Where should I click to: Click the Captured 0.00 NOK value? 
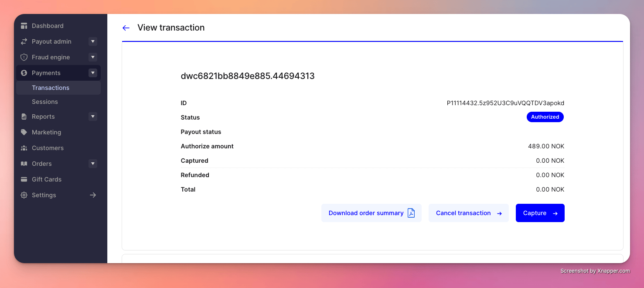pos(550,161)
